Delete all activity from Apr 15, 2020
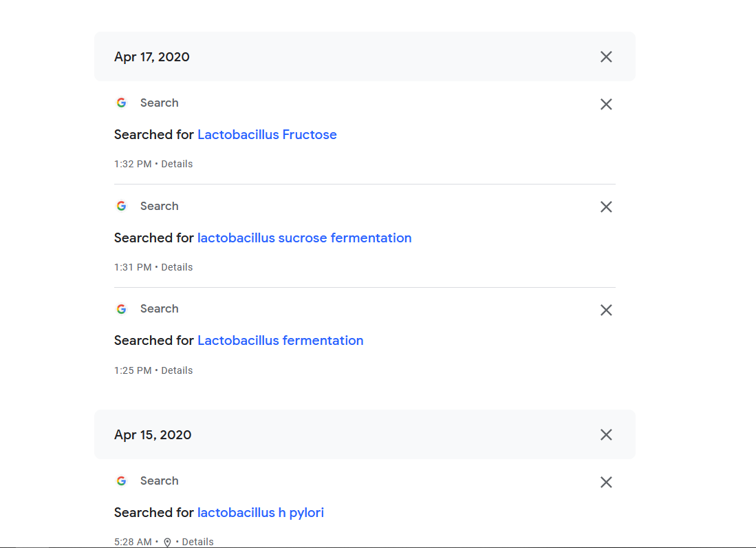The image size is (756, 548). (x=606, y=434)
